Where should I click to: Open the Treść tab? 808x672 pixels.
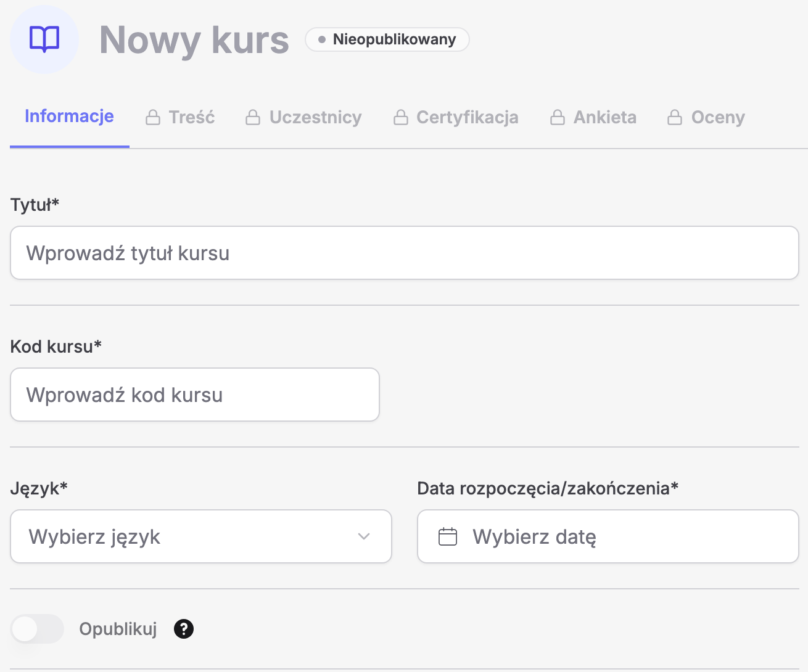(180, 117)
